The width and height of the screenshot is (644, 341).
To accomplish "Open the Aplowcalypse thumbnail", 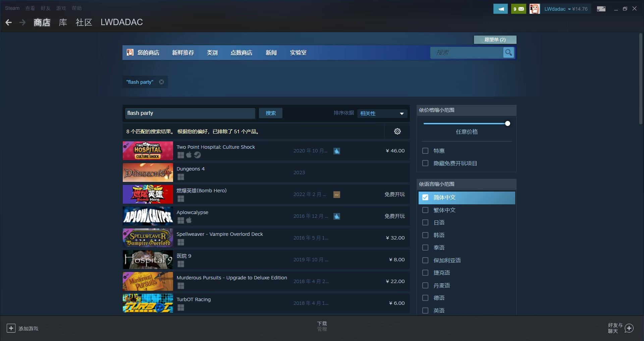I will pyautogui.click(x=148, y=216).
